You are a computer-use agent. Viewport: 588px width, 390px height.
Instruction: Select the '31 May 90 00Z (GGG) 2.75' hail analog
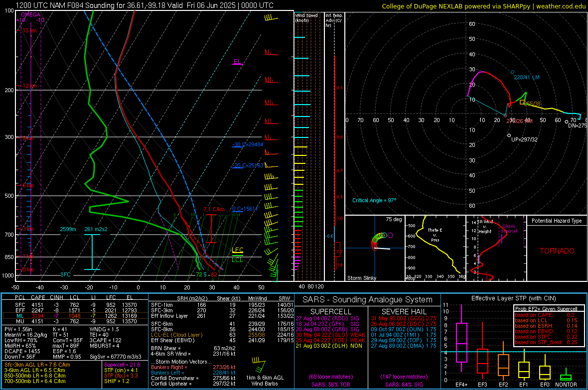[x=404, y=318]
